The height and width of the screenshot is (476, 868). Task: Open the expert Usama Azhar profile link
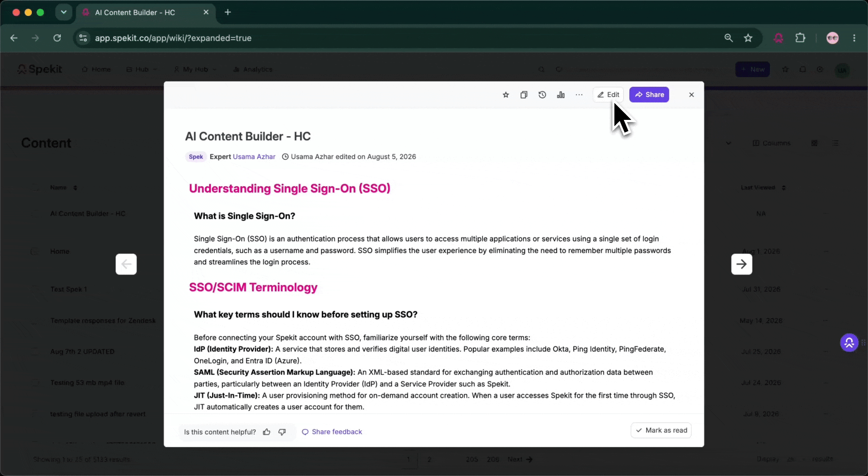coord(254,156)
